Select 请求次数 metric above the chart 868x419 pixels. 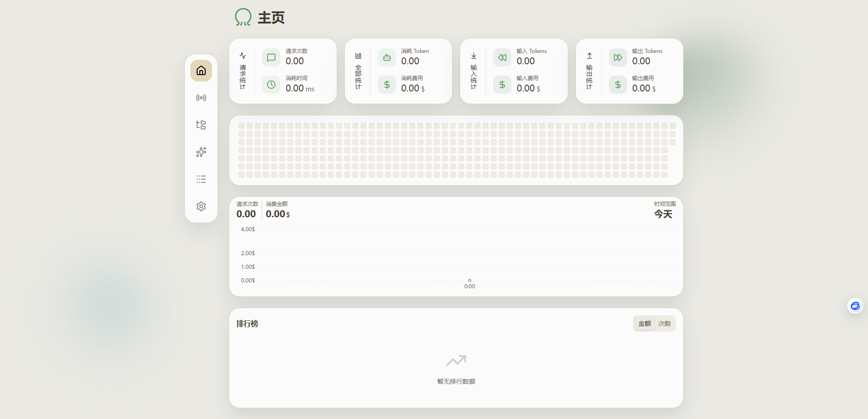pyautogui.click(x=246, y=210)
